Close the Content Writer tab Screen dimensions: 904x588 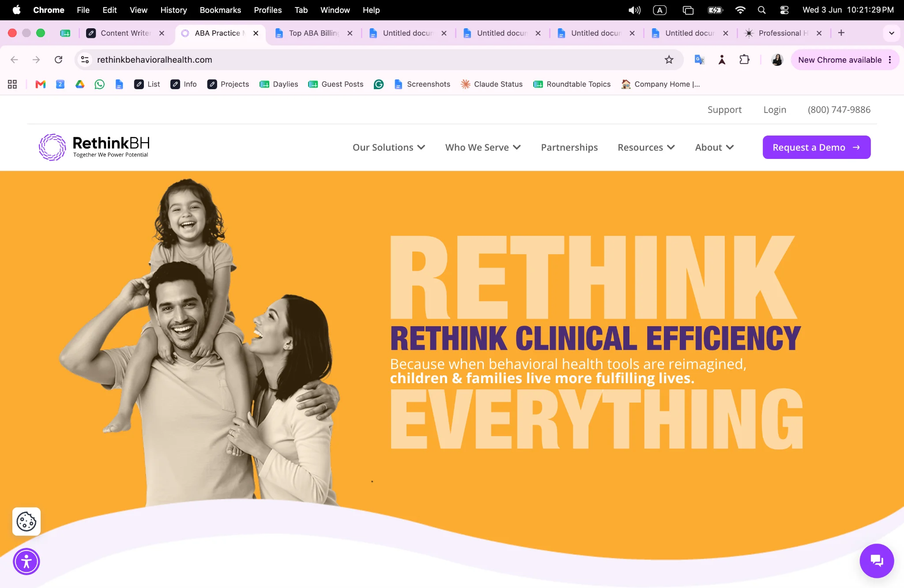click(x=162, y=33)
